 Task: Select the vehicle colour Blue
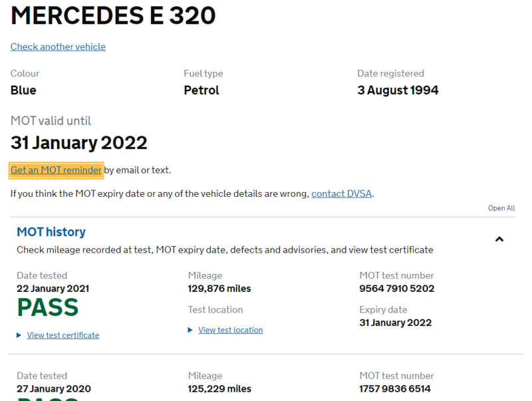pos(23,90)
